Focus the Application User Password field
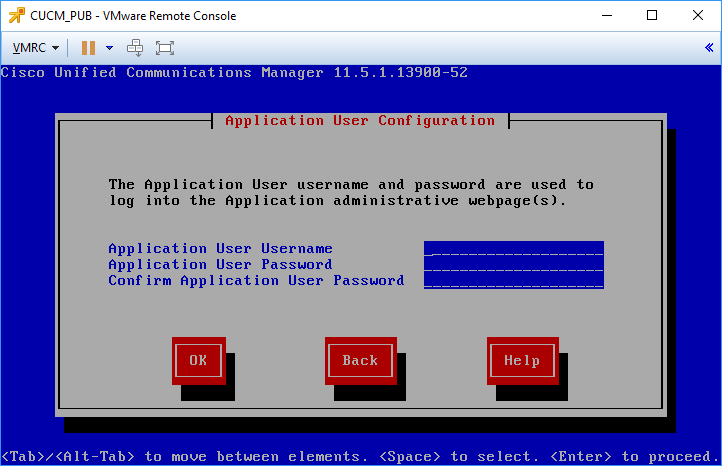The width and height of the screenshot is (722, 466). point(513,265)
